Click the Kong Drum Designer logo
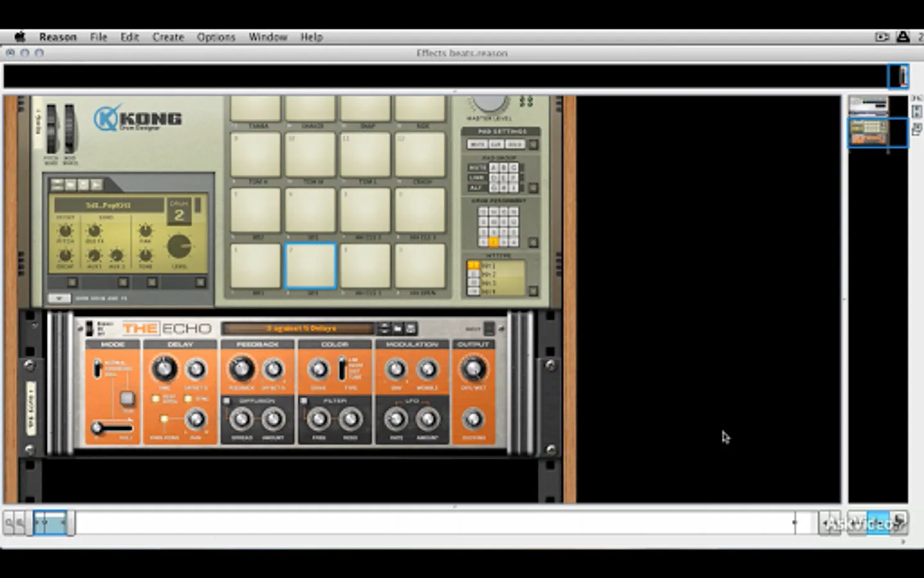924x578 pixels. coord(138,119)
